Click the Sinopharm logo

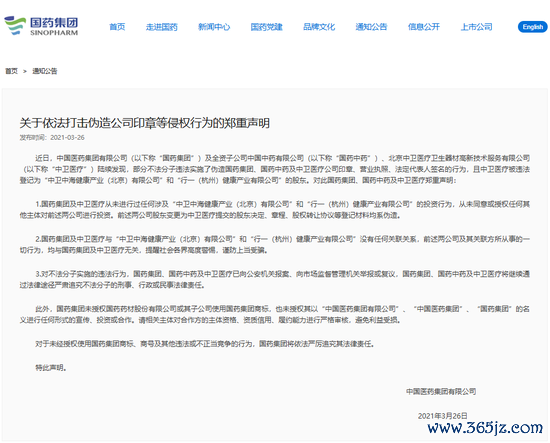tap(41, 26)
